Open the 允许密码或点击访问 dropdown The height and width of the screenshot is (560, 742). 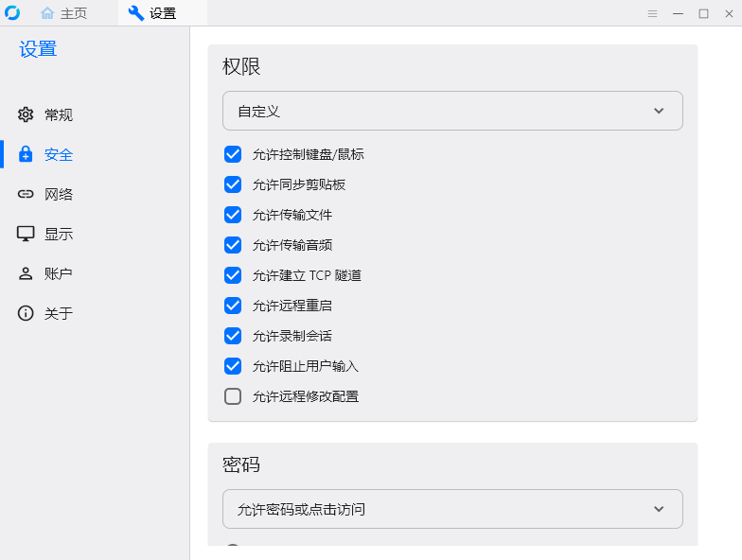point(452,509)
